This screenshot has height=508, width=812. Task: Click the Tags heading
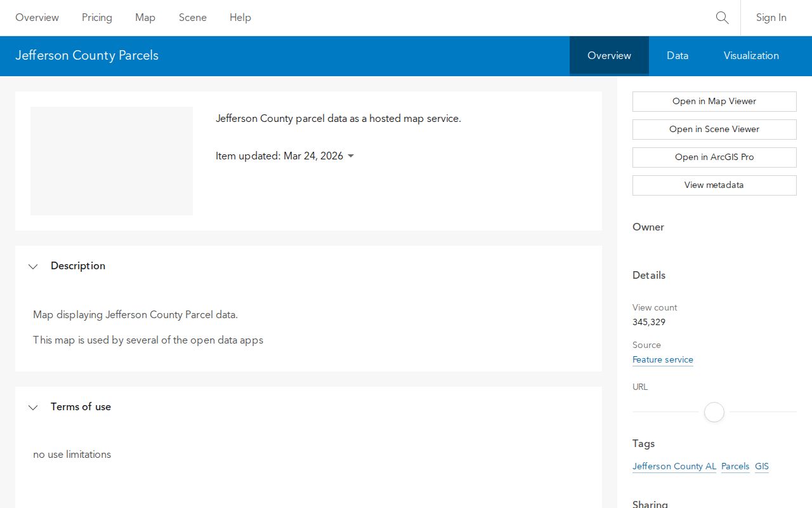pos(643,444)
